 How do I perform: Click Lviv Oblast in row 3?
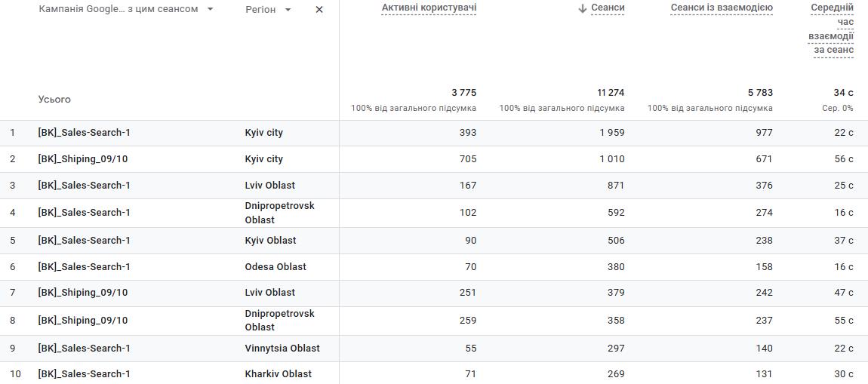[x=270, y=186]
